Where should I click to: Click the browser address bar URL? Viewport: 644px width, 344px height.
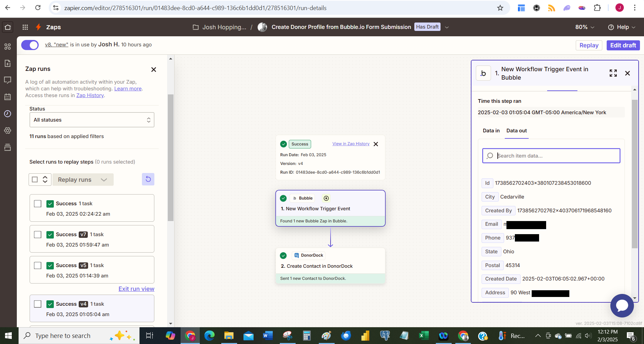tap(195, 8)
